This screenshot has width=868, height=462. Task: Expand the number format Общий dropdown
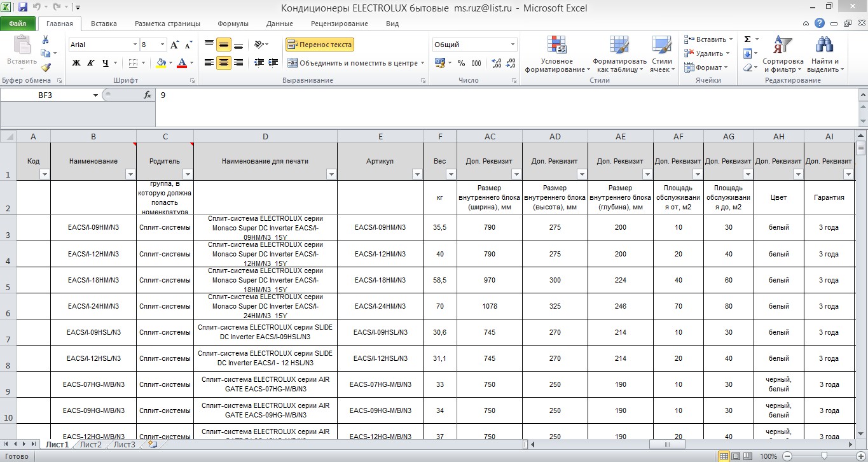(x=513, y=45)
